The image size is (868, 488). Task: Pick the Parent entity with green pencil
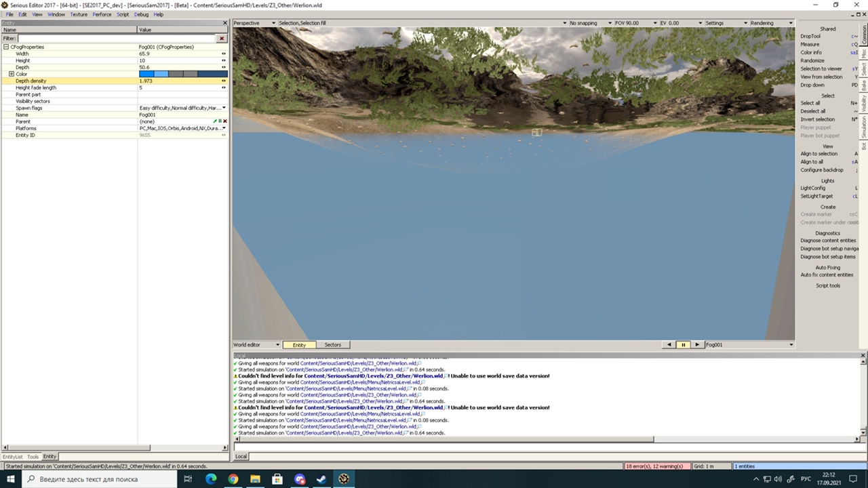click(x=215, y=121)
